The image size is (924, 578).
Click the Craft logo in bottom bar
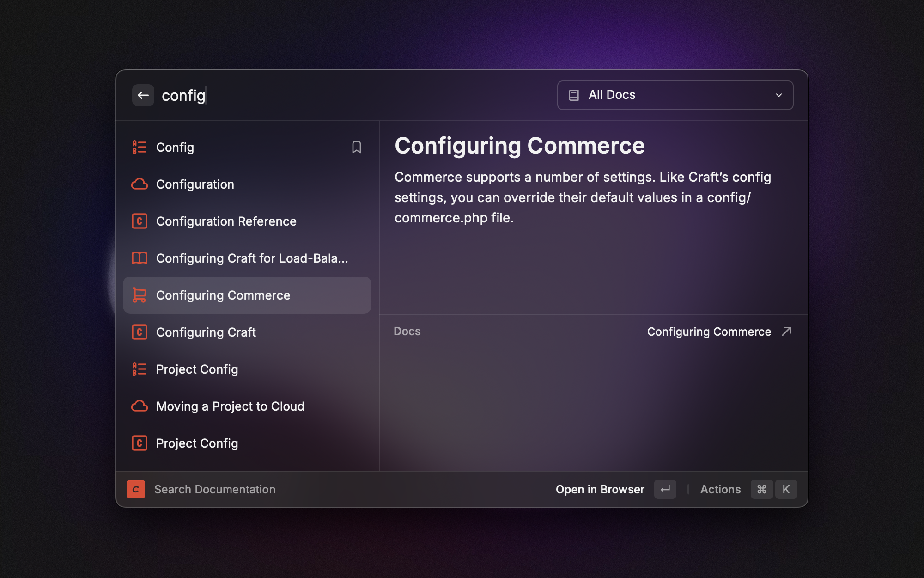tap(136, 489)
